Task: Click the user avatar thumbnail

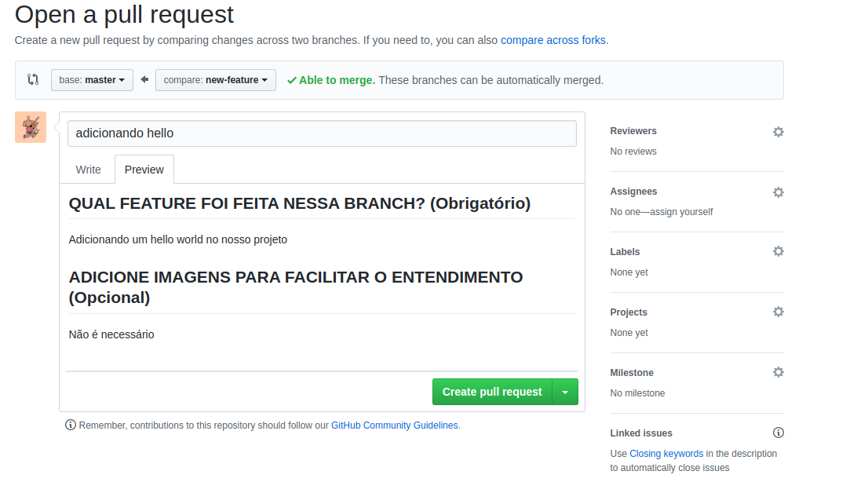Action: tap(30, 126)
